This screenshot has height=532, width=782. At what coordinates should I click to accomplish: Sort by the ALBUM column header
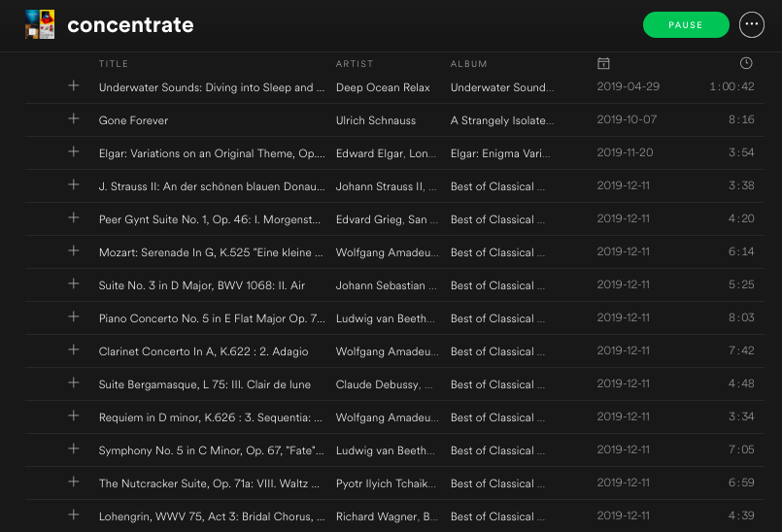tap(469, 64)
